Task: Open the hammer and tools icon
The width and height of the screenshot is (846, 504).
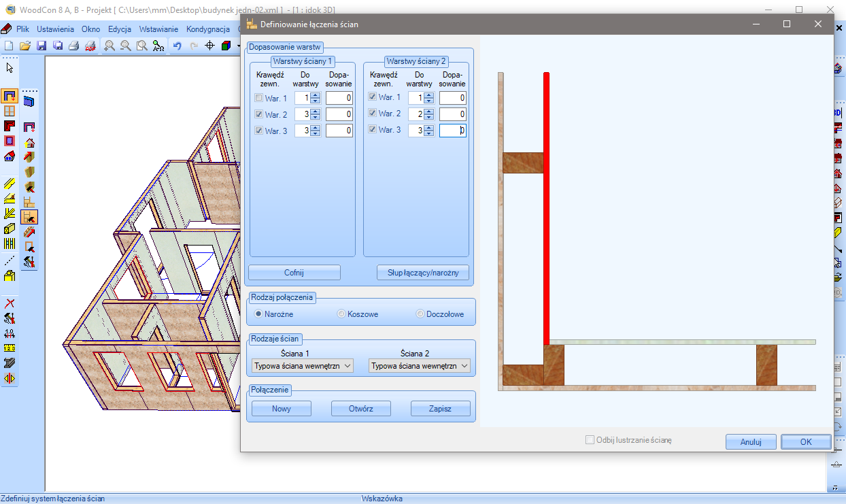Action: coord(10,318)
